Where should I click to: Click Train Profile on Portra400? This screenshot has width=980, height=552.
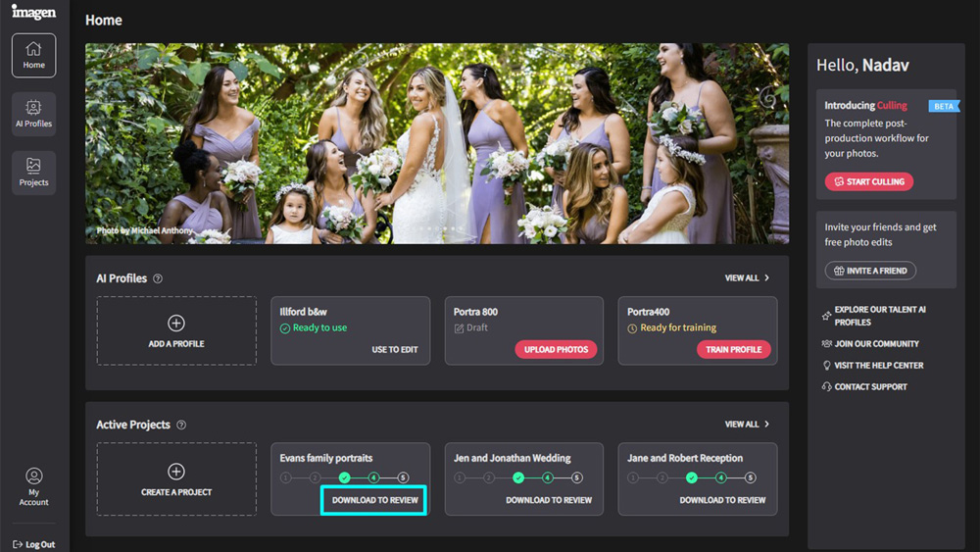pyautogui.click(x=733, y=349)
